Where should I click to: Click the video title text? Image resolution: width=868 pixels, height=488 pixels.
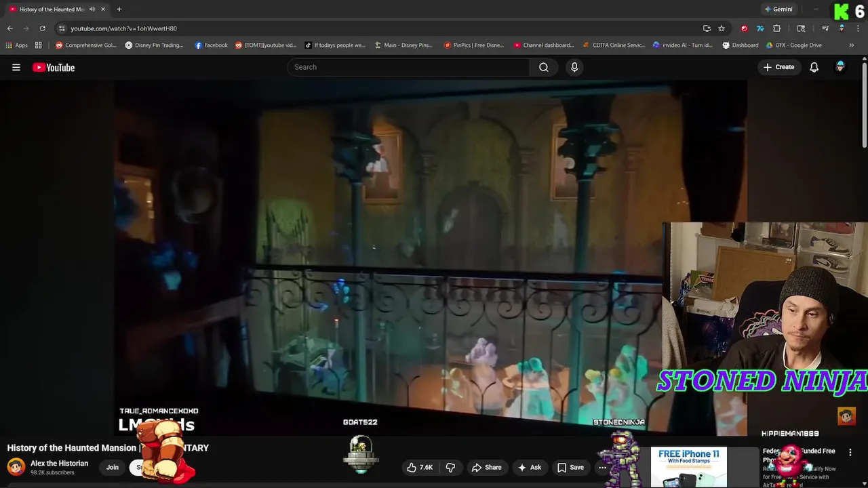pyautogui.click(x=108, y=448)
